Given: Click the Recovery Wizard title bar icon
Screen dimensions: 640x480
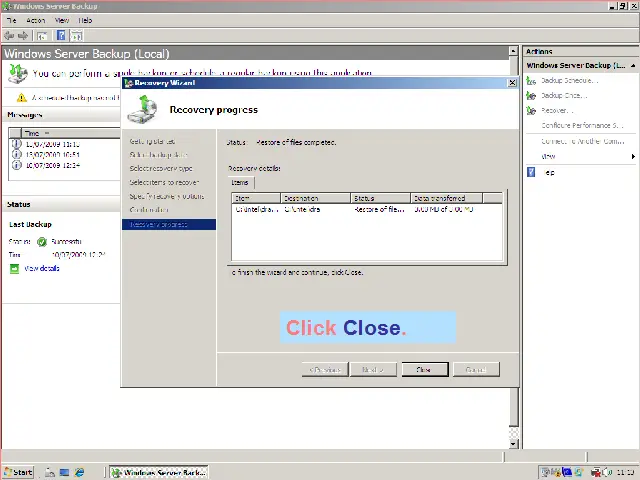Looking at the screenshot, I should [x=129, y=83].
